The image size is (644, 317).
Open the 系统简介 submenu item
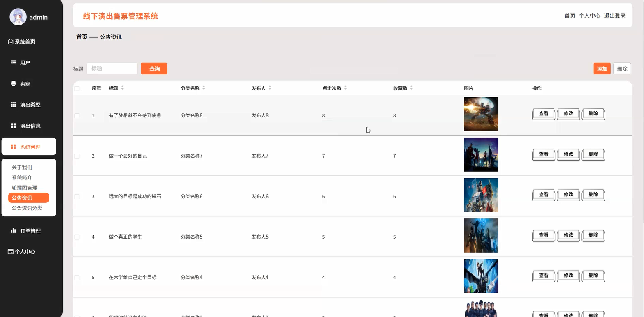pos(22,177)
